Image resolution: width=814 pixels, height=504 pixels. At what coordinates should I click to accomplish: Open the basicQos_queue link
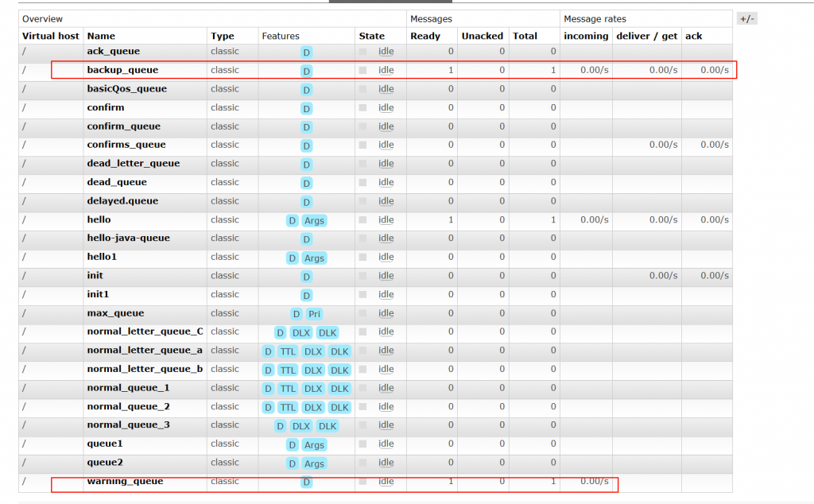tap(126, 89)
